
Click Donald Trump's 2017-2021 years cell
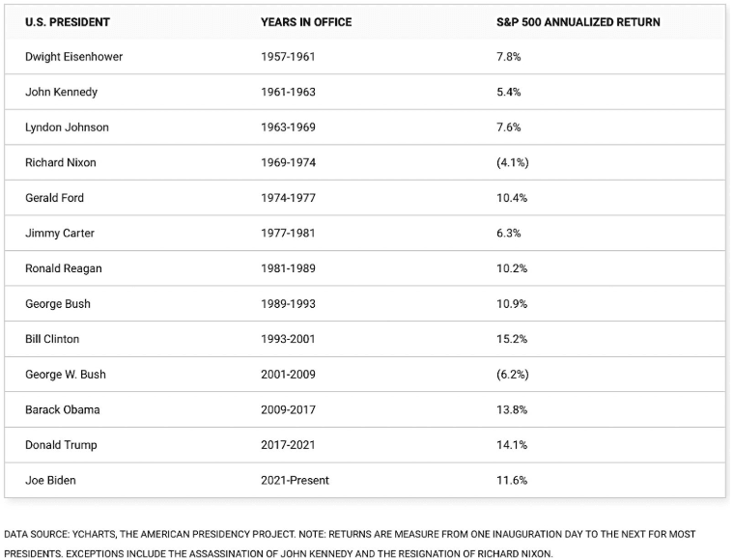[x=288, y=445]
